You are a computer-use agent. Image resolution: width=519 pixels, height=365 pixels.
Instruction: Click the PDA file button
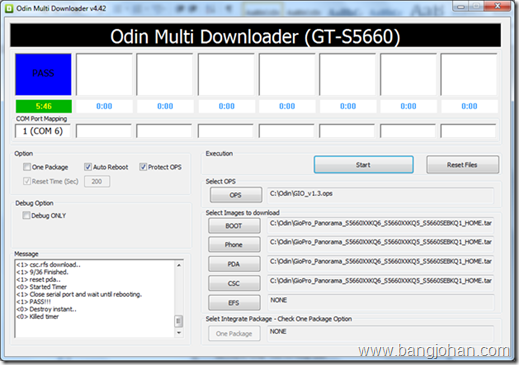234,264
